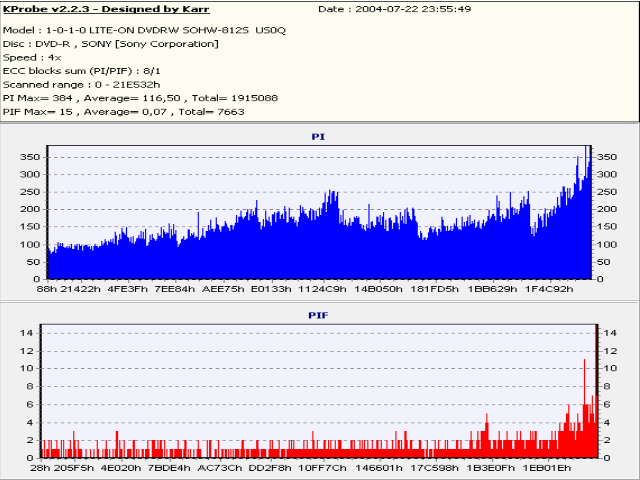Click the Speed : 4x line
The width and height of the screenshot is (640, 480).
(32, 58)
